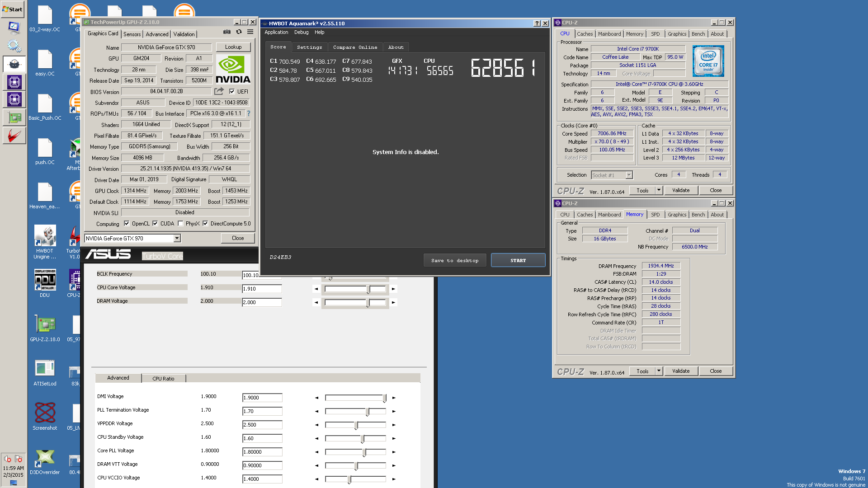Open the Application menu in Aquamark
Image resolution: width=868 pixels, height=488 pixels.
(276, 32)
